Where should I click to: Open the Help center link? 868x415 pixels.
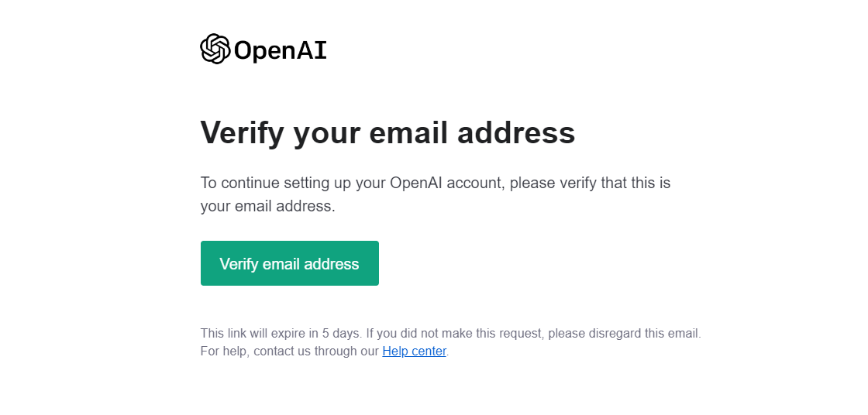coord(414,352)
